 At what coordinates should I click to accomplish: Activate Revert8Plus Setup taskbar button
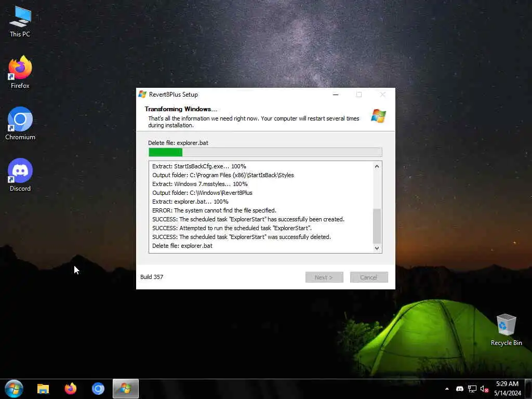coord(126,389)
